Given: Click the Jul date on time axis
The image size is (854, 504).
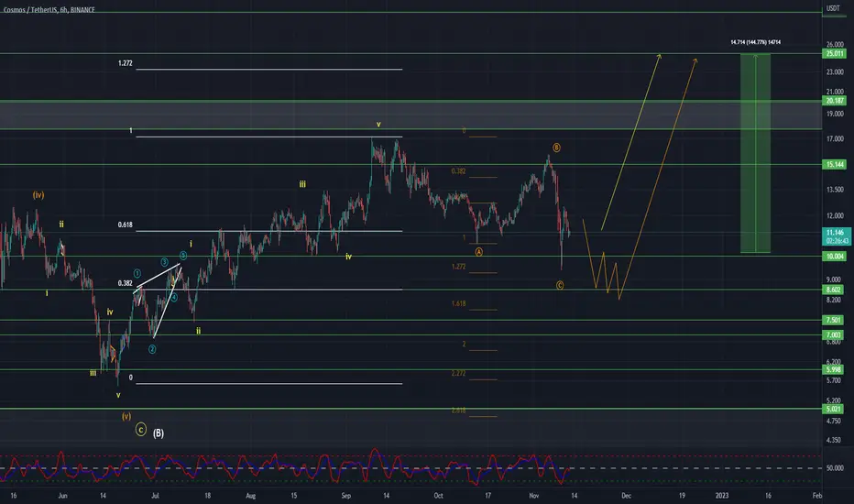Looking at the screenshot, I should tap(155, 496).
